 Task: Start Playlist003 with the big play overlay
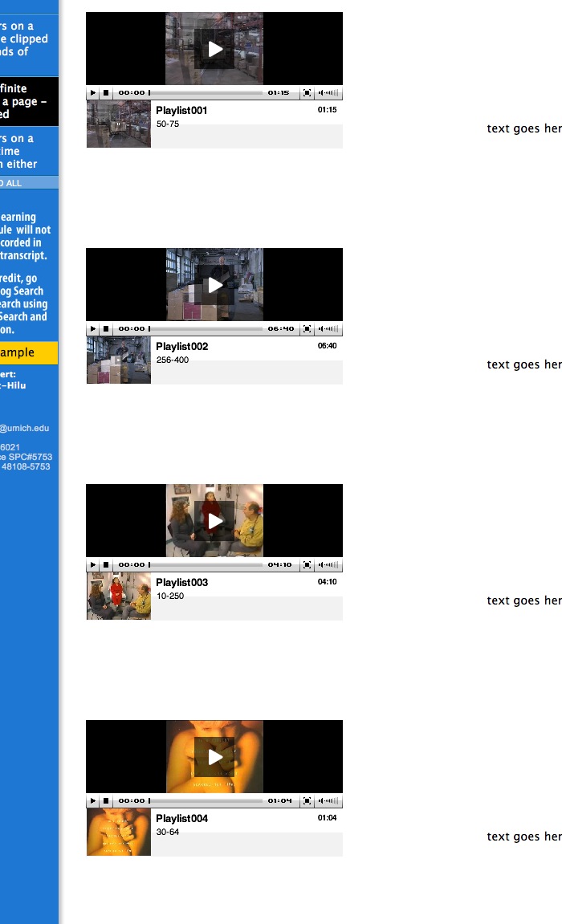pos(214,521)
